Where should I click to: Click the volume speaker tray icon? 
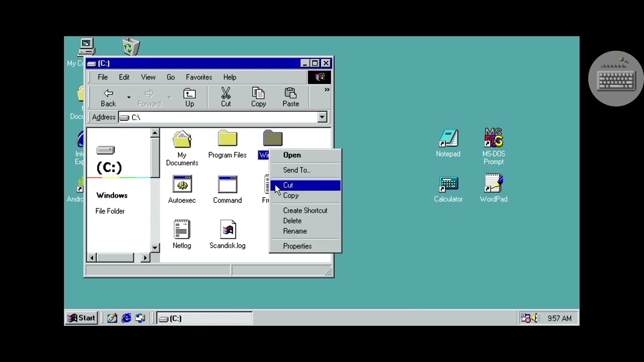point(535,318)
